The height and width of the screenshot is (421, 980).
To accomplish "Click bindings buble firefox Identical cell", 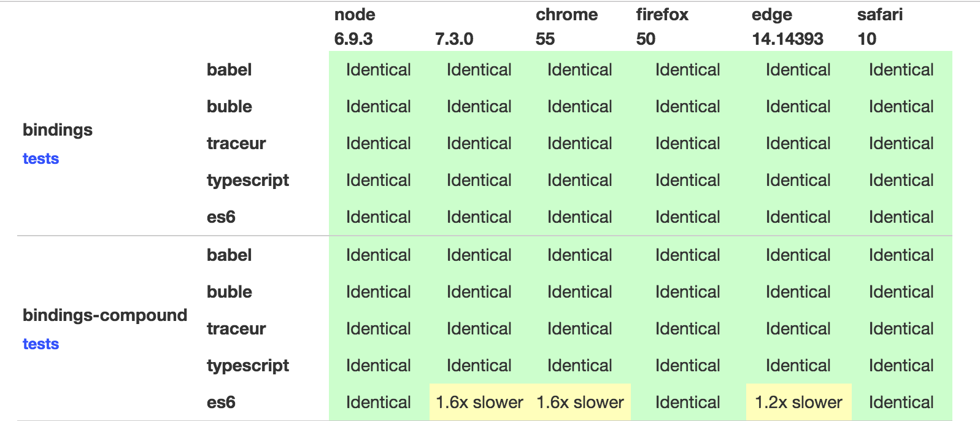I will pyautogui.click(x=687, y=107).
